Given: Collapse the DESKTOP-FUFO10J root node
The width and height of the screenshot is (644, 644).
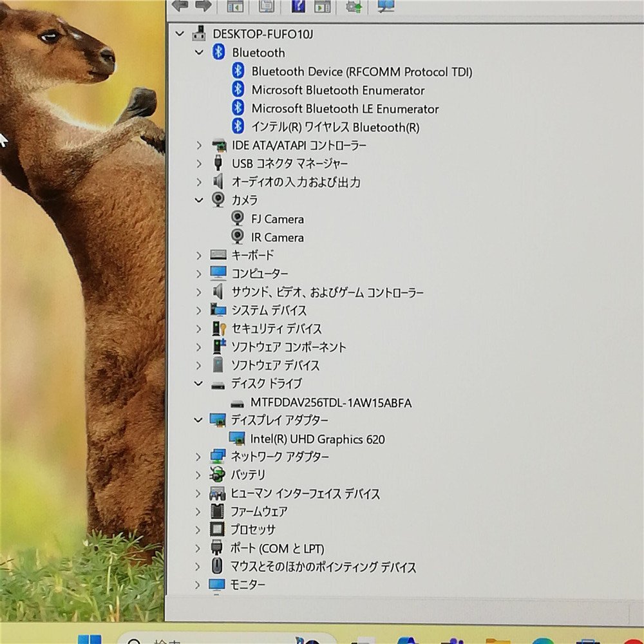Looking at the screenshot, I should (x=180, y=33).
